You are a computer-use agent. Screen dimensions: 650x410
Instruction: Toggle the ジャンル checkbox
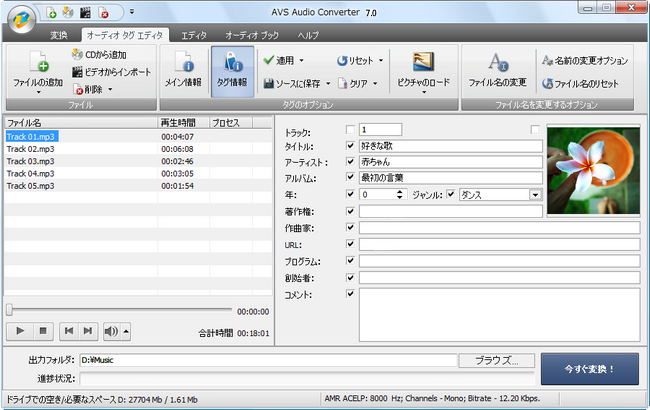tap(451, 194)
